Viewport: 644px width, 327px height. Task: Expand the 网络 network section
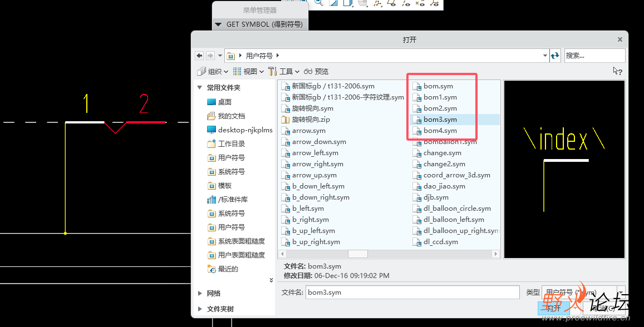coord(200,294)
